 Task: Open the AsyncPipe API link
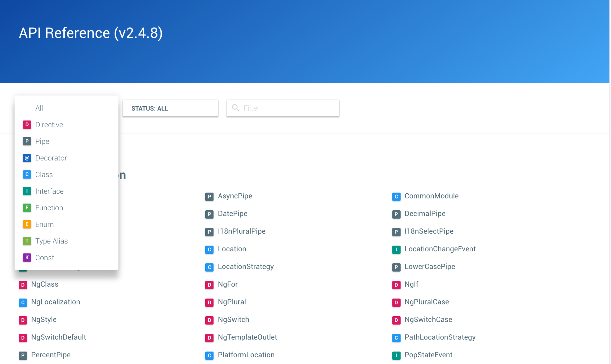click(235, 196)
